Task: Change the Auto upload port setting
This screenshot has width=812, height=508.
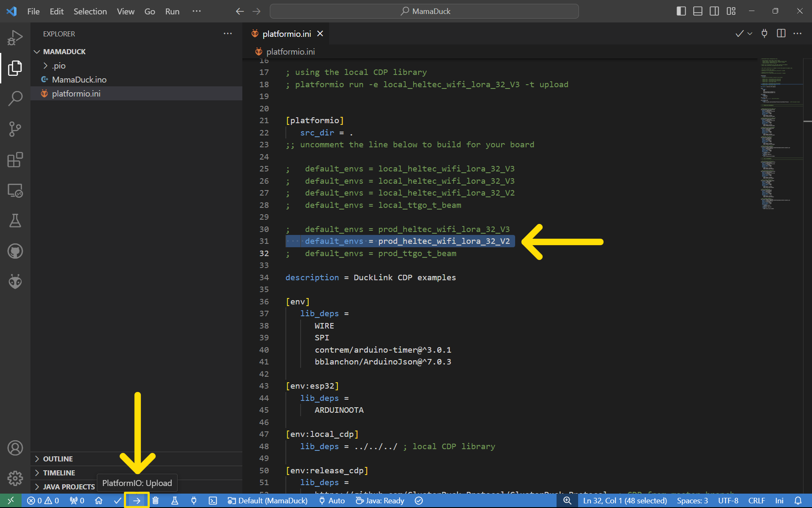Action: [x=332, y=501]
